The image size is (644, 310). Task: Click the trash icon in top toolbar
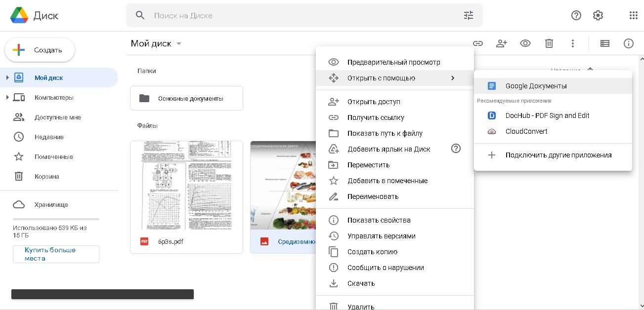[549, 43]
